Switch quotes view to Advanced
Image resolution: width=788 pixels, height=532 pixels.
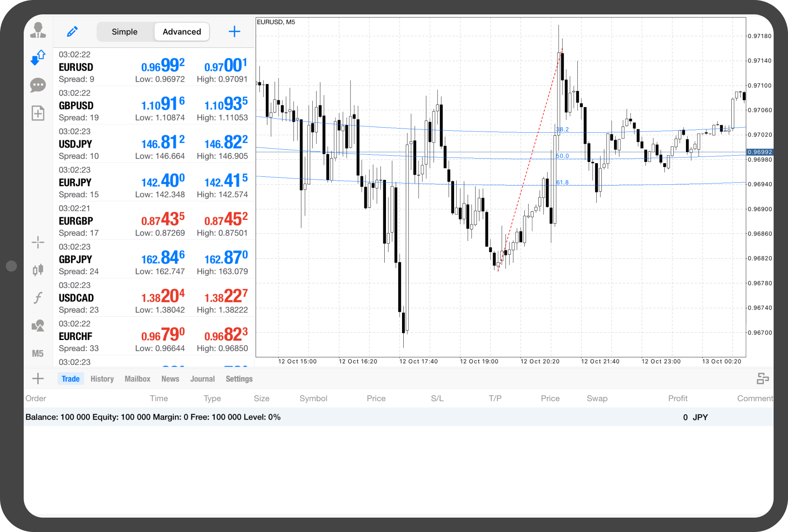coord(182,32)
